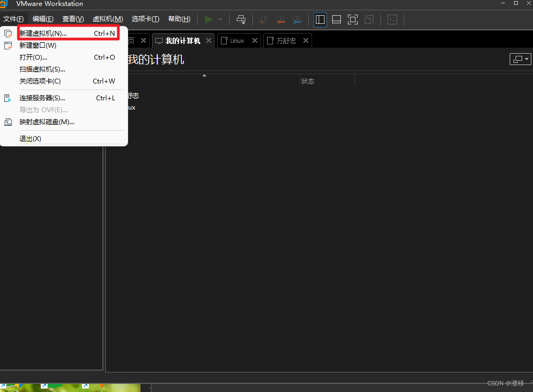This screenshot has height=392, width=533.
Task: Close the 我的计算机 tab
Action: pos(209,41)
